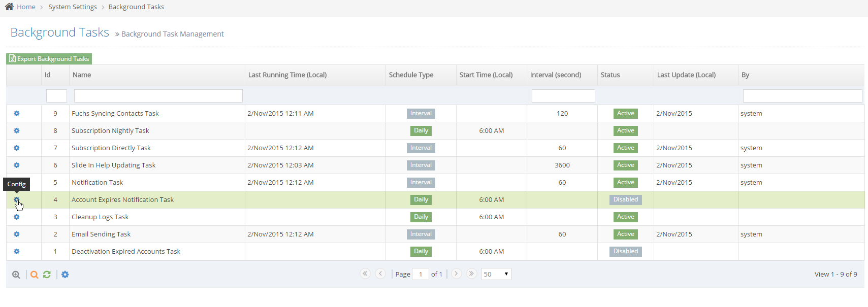Jump to last page arrow
Image resolution: width=868 pixels, height=307 pixels.
471,274
